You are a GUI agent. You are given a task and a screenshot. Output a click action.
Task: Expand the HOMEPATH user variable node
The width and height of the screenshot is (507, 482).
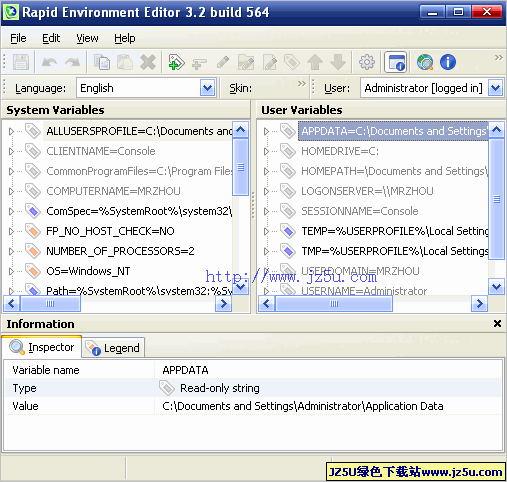pos(266,171)
